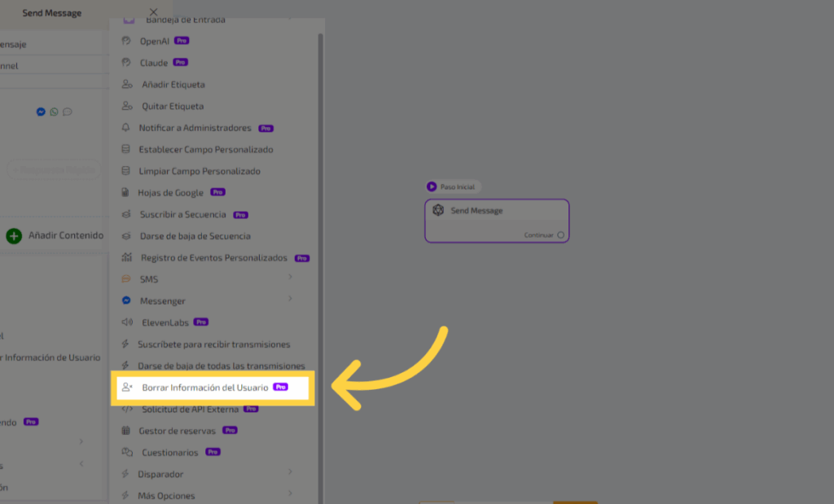Close the Send Message panel

(x=154, y=12)
